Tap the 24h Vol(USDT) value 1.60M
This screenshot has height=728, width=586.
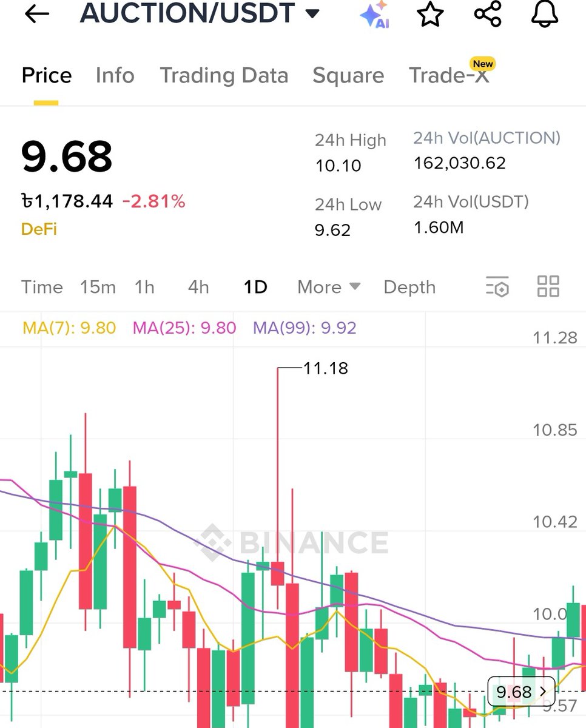coord(438,227)
